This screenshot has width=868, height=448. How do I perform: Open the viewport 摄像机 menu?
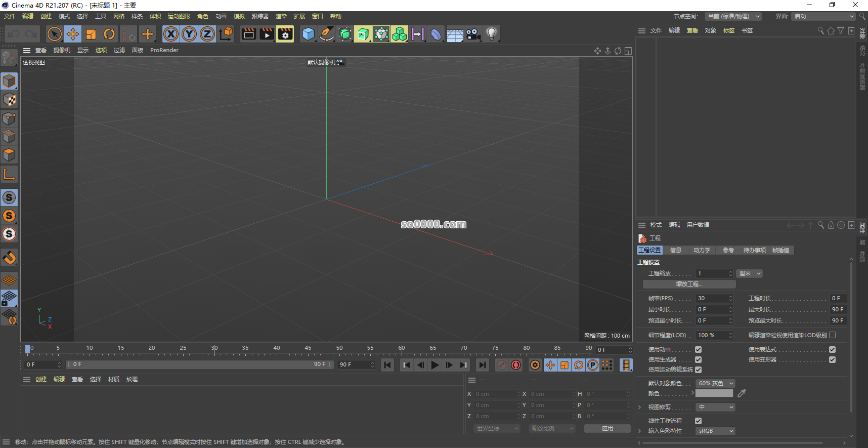click(62, 50)
